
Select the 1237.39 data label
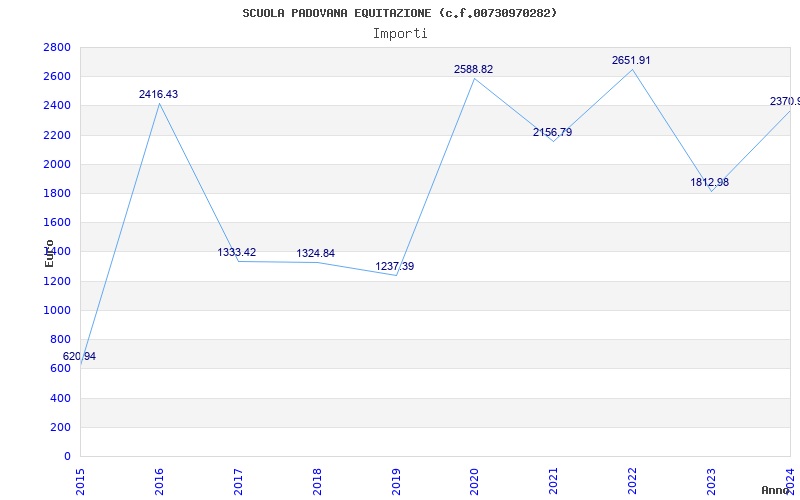point(395,266)
